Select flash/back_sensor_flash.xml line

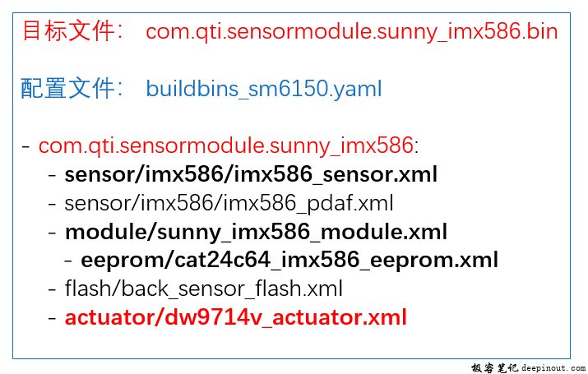coord(204,289)
